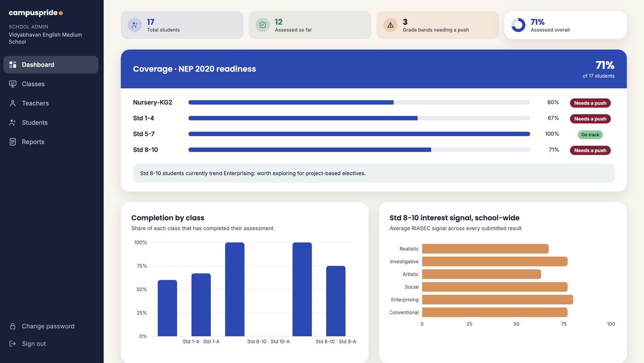Click the Change password lock icon
Image resolution: width=644 pixels, height=363 pixels.
pyautogui.click(x=13, y=326)
